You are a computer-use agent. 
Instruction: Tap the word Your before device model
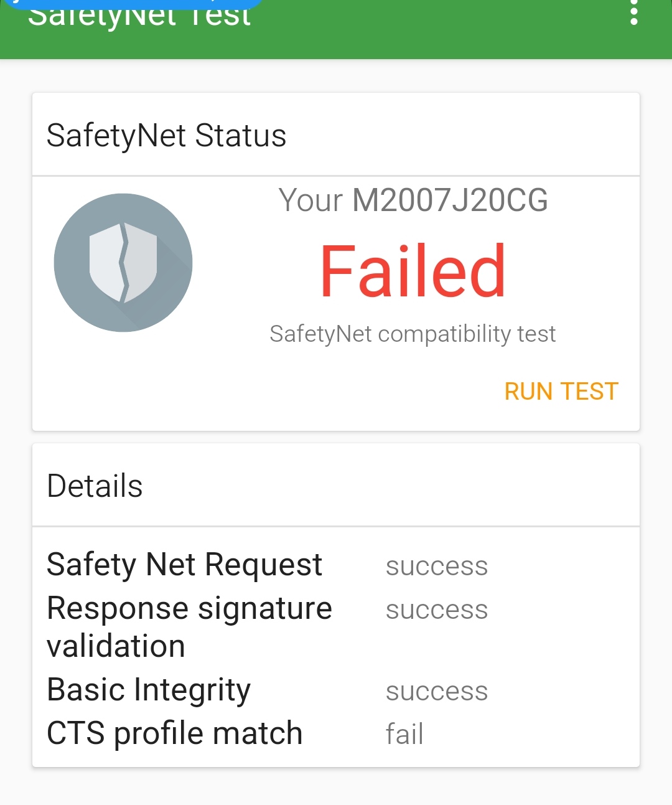click(x=310, y=200)
